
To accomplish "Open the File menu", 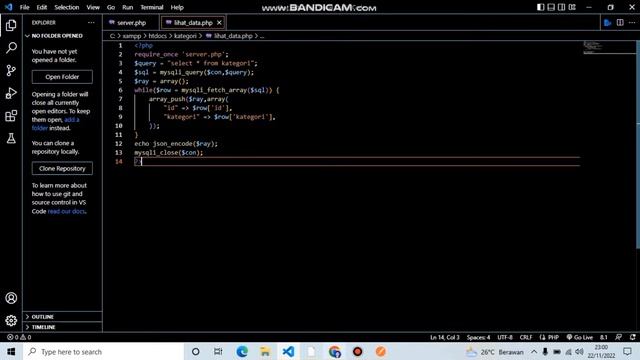I will tap(24, 7).
